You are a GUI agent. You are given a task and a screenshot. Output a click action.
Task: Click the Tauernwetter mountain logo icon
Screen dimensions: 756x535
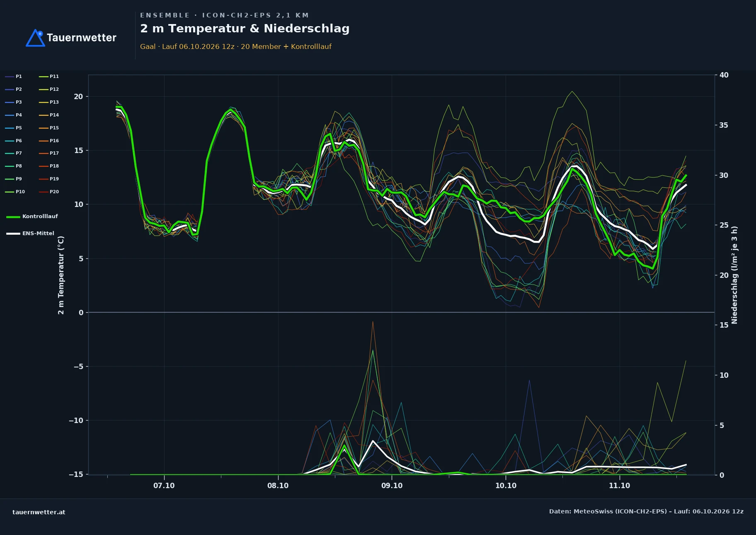pyautogui.click(x=35, y=38)
